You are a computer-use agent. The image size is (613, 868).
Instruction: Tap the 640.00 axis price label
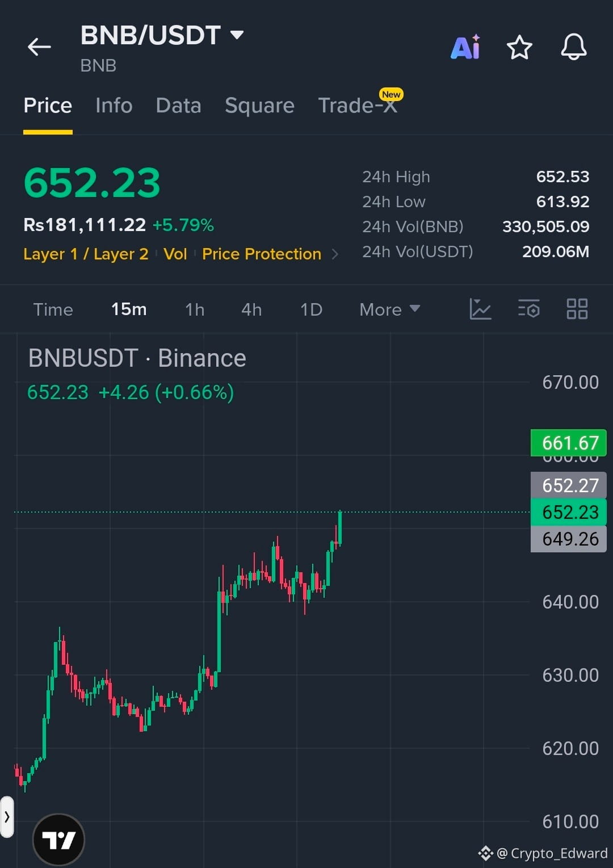[570, 602]
